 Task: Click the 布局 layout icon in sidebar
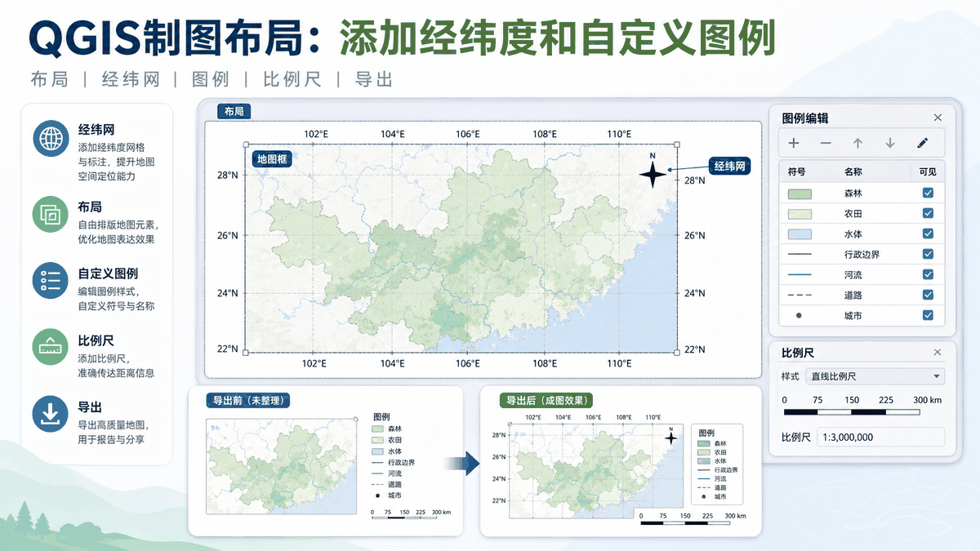tap(51, 215)
